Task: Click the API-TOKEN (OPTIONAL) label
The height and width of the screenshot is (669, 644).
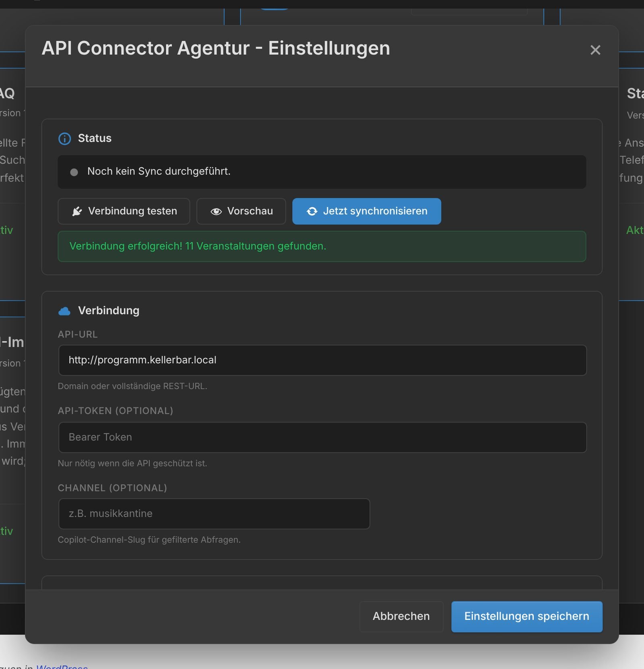Action: tap(116, 411)
